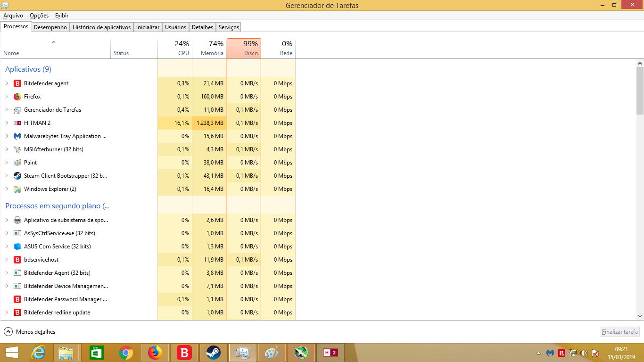Click the HITMAN 2 process icon
Screen dimensions: 644x362
[x=17, y=123]
